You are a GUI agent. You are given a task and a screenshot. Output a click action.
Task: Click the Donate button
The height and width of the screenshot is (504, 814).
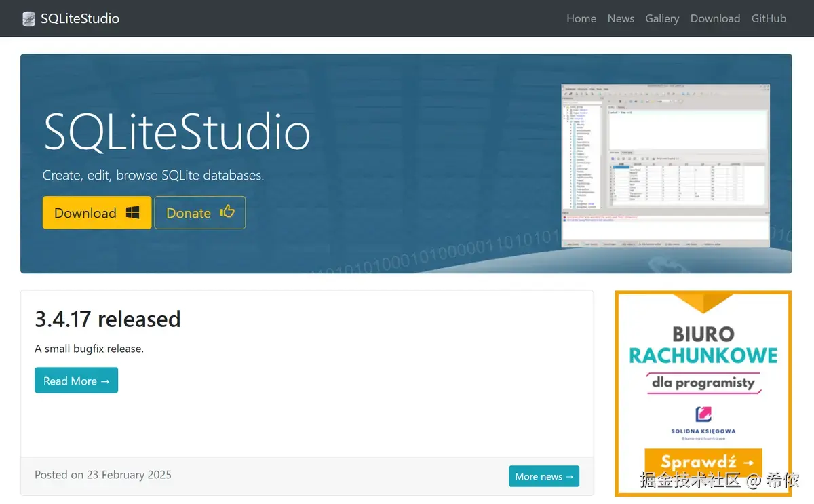point(200,212)
